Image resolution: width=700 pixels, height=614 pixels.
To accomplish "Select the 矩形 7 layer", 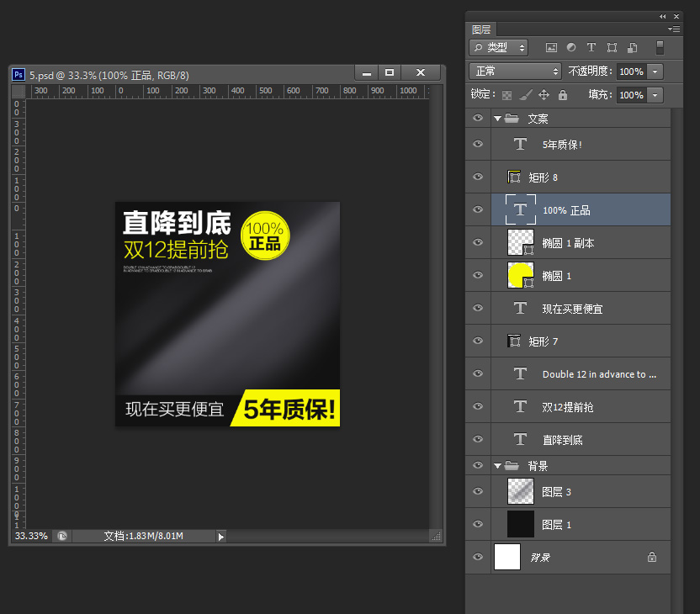I will point(581,341).
